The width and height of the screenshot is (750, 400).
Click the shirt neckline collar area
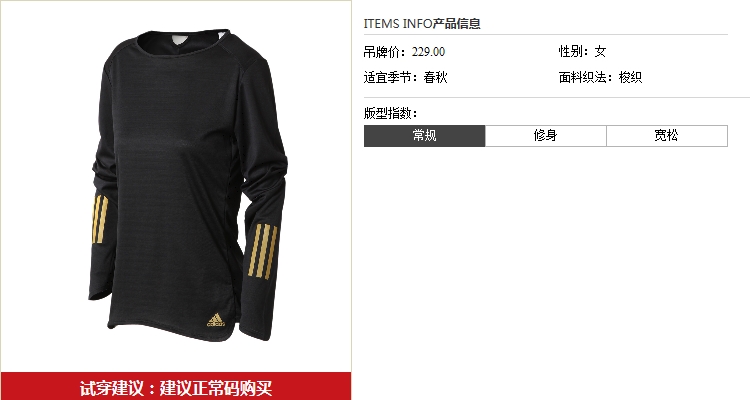point(184,43)
